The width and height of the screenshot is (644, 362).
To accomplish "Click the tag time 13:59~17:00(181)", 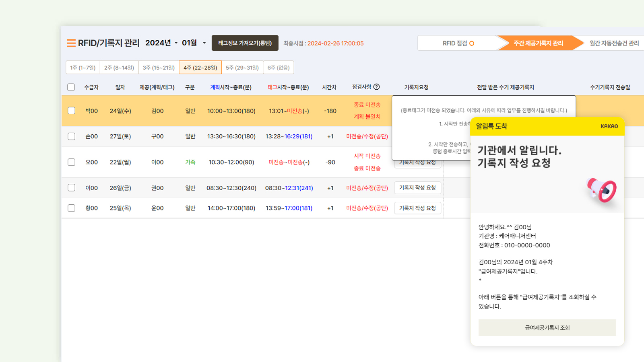I will [289, 208].
